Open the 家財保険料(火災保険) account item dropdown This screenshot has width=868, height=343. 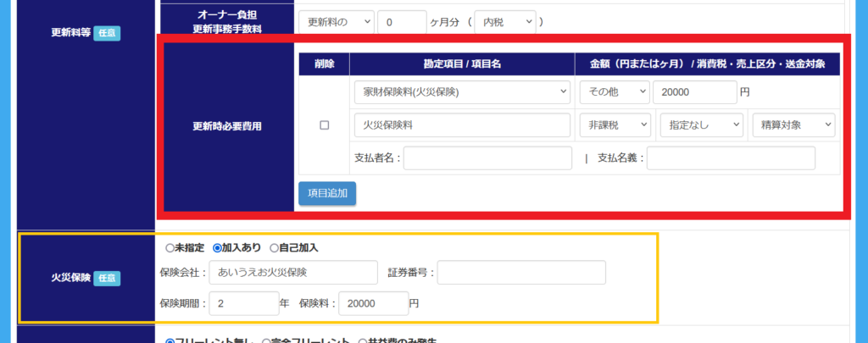(x=462, y=91)
